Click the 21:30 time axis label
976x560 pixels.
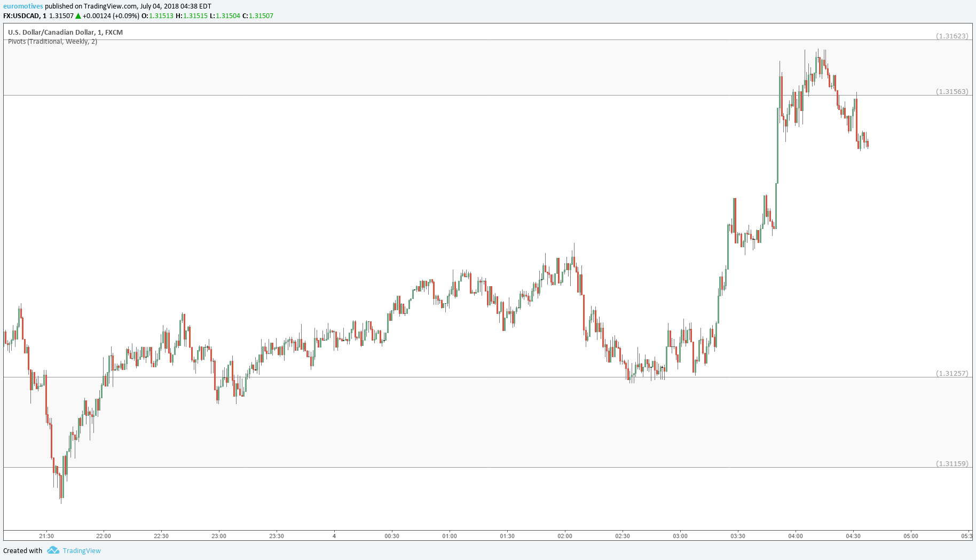[46, 536]
